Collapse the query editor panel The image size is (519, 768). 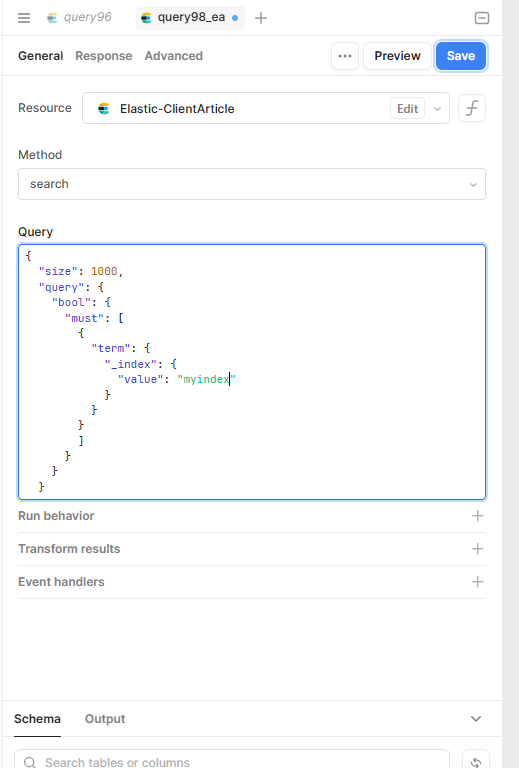tap(482, 18)
